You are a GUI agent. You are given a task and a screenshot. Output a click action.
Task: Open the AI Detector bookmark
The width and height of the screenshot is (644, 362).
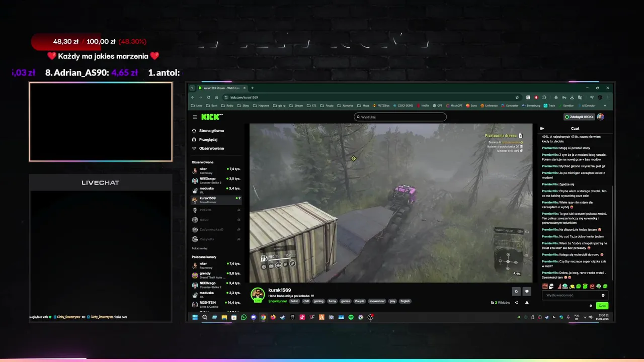587,106
